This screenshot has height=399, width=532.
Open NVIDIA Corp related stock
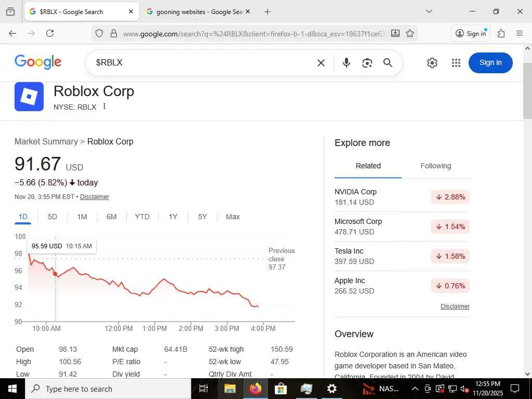[355, 192]
